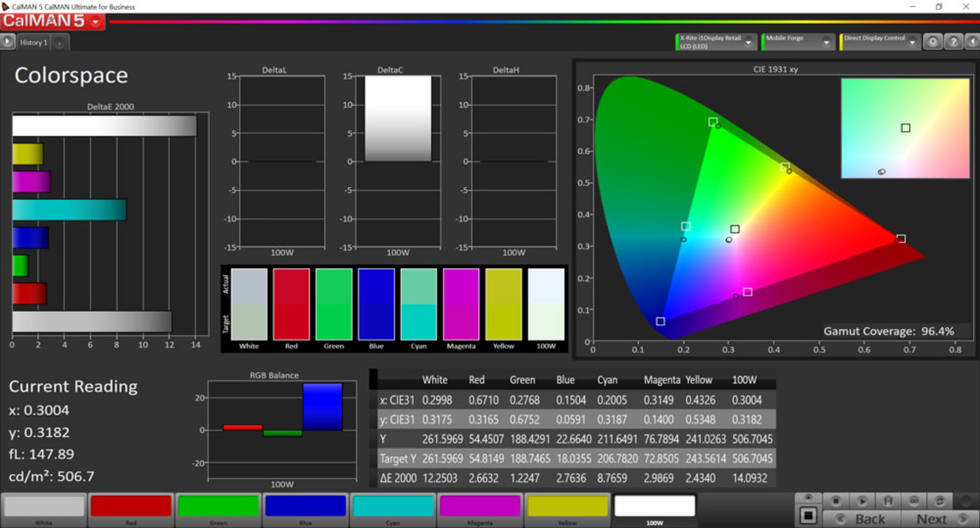Click the play read-series icon above Back
Image resolution: width=980 pixels, height=528 pixels.
[862, 501]
